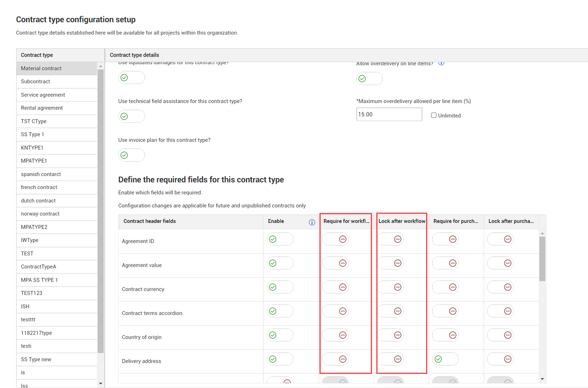Check the Unlimited checkbox
The height and width of the screenshot is (388, 588).
coord(434,115)
